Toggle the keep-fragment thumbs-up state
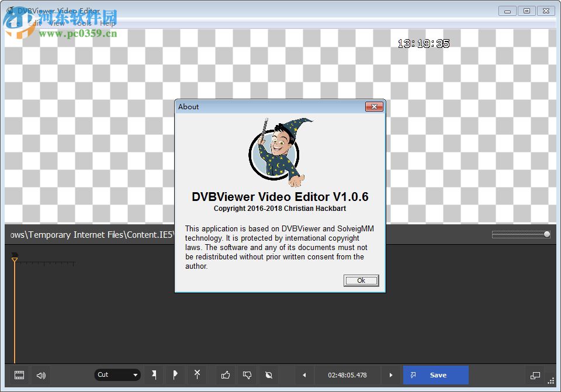The image size is (561, 392). point(226,375)
